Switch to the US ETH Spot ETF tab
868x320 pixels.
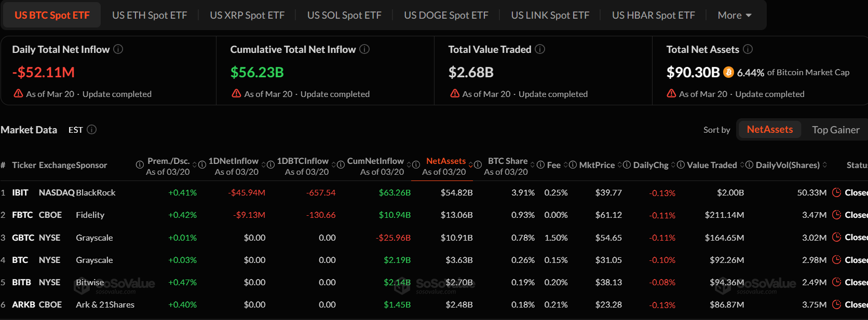coord(149,15)
